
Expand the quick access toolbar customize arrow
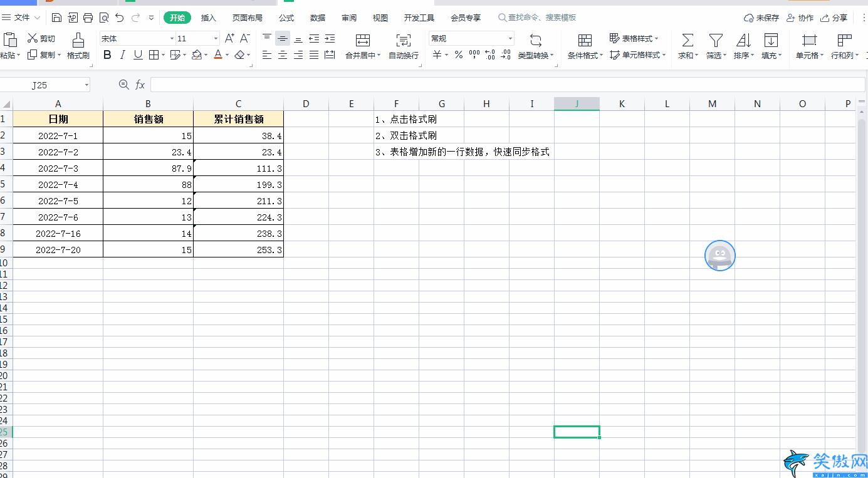[x=151, y=18]
